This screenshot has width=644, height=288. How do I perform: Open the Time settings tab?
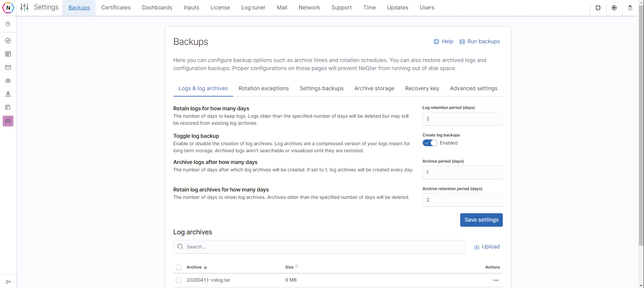click(x=369, y=7)
